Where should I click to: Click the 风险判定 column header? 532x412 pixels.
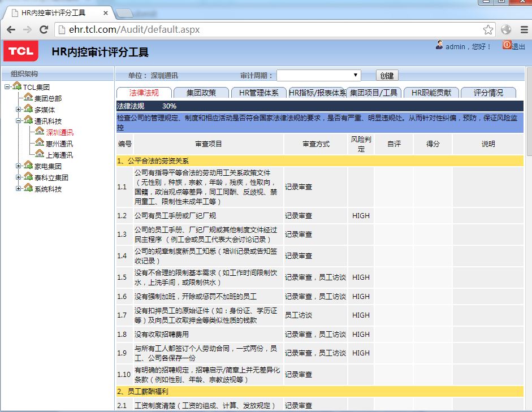click(361, 144)
